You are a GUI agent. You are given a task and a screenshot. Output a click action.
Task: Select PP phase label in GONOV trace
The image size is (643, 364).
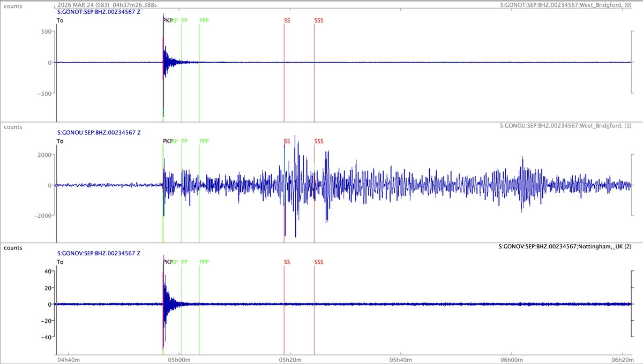pyautogui.click(x=185, y=262)
